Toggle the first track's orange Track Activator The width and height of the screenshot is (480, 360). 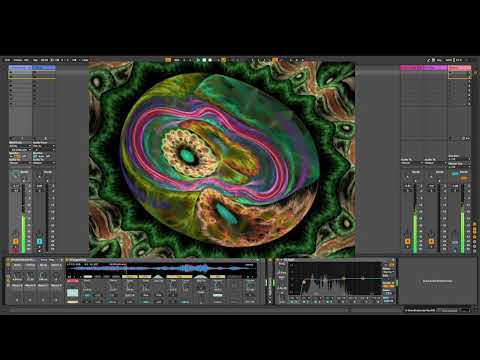coord(15,241)
